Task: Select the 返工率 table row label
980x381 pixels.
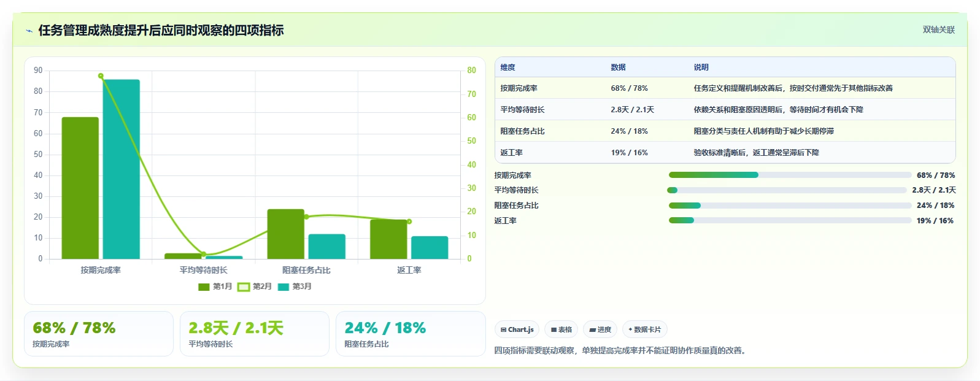Action: tap(511, 153)
